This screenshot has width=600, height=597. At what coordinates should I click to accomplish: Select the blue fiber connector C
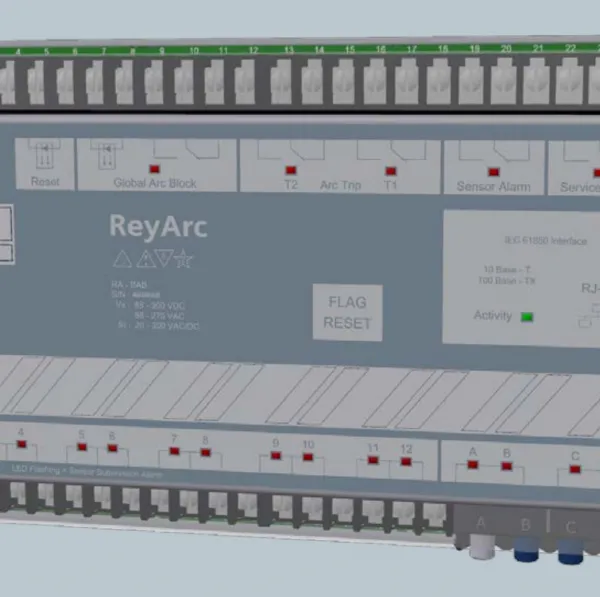571,551
